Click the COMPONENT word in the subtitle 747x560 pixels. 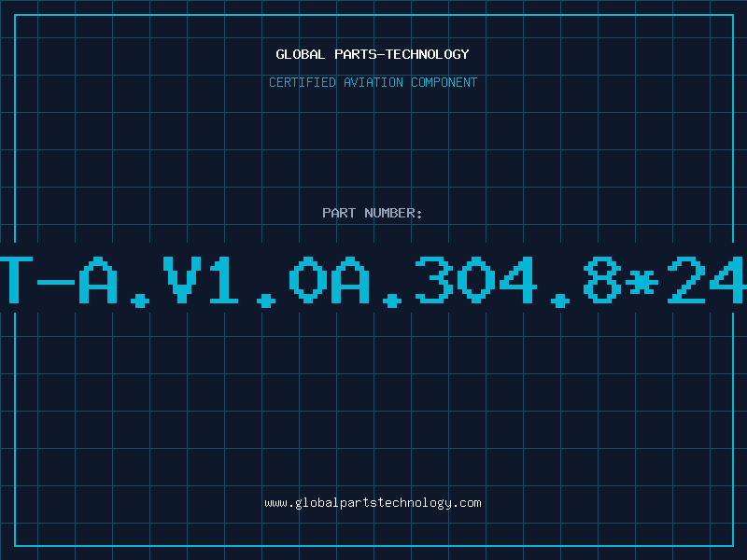click(x=444, y=82)
